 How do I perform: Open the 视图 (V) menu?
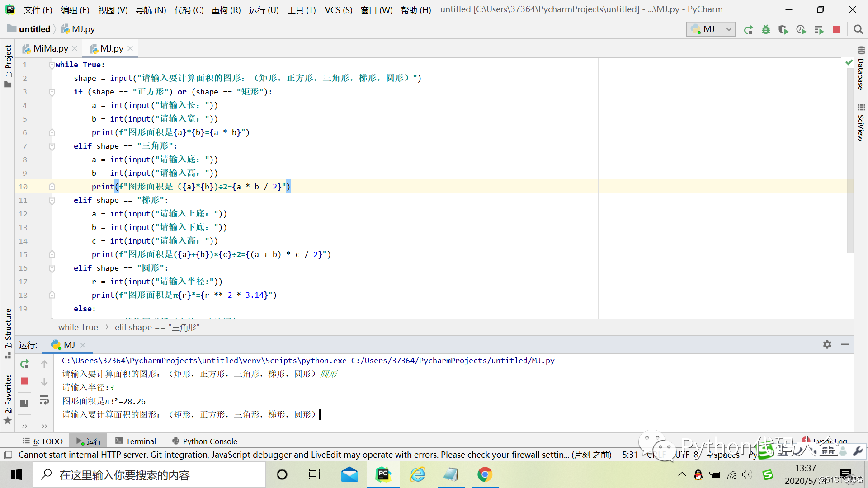[x=113, y=10]
